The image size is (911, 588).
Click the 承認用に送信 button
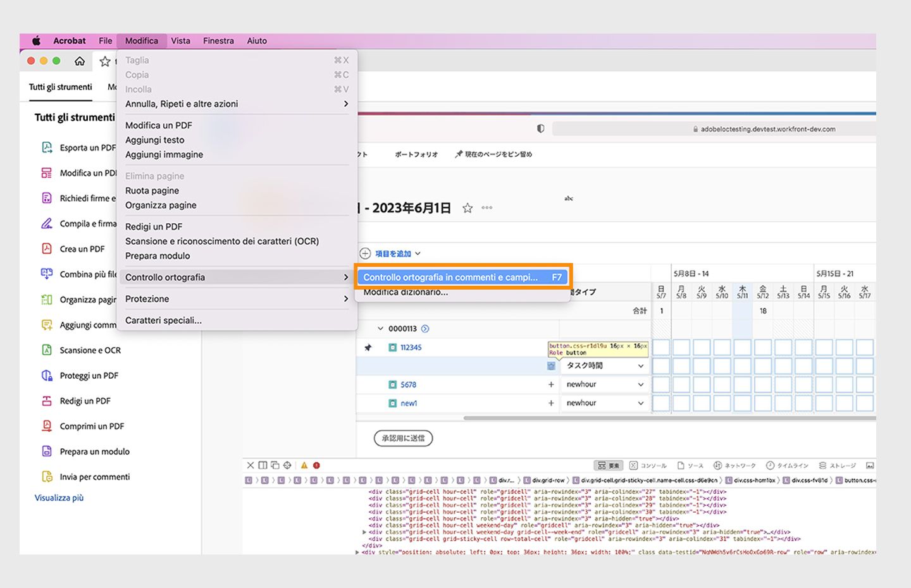(x=402, y=438)
